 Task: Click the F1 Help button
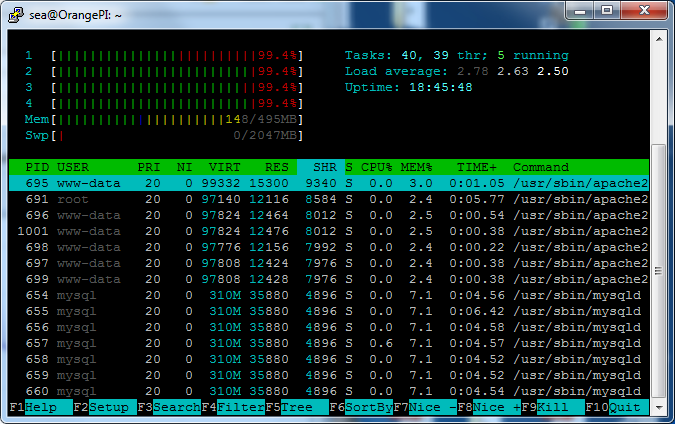click(41, 407)
